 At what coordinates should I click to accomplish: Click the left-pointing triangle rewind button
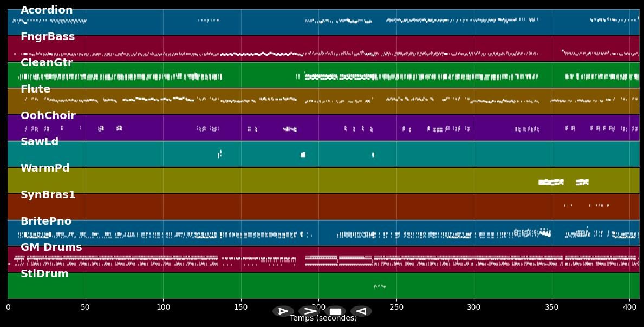click(361, 311)
